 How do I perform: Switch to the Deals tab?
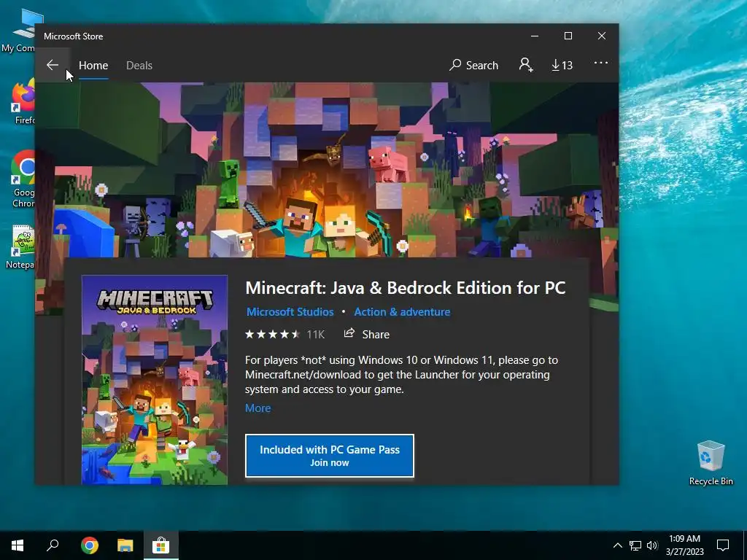coord(139,65)
